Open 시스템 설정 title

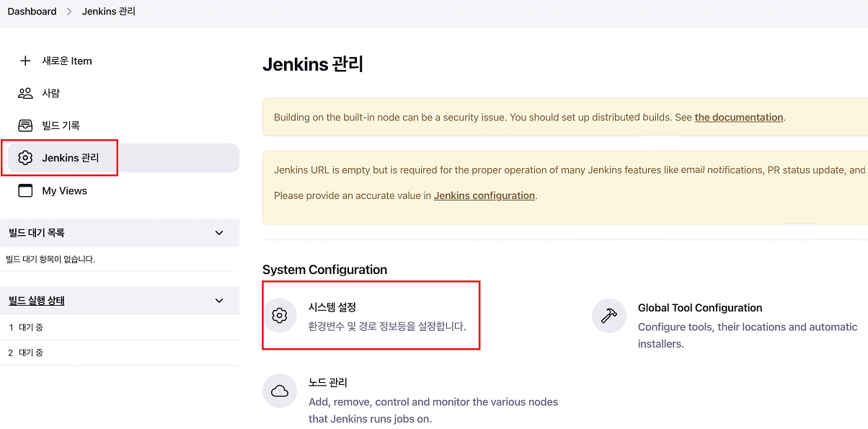[332, 307]
